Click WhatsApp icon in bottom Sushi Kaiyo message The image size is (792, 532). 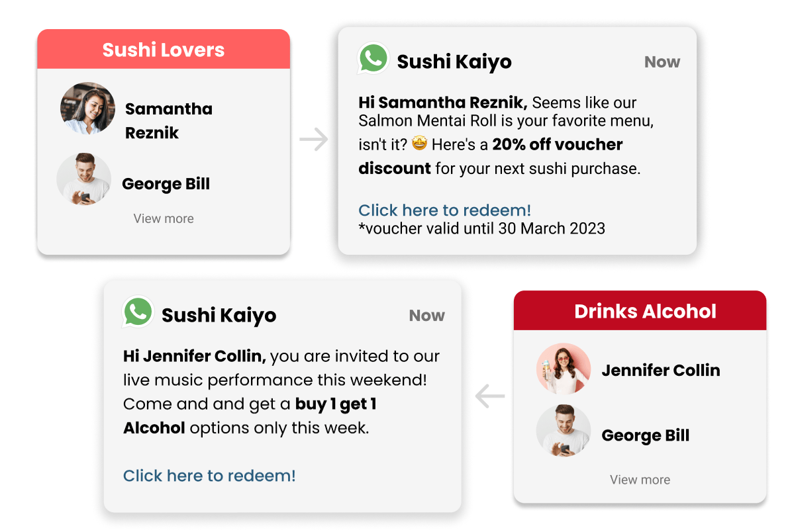[138, 312]
